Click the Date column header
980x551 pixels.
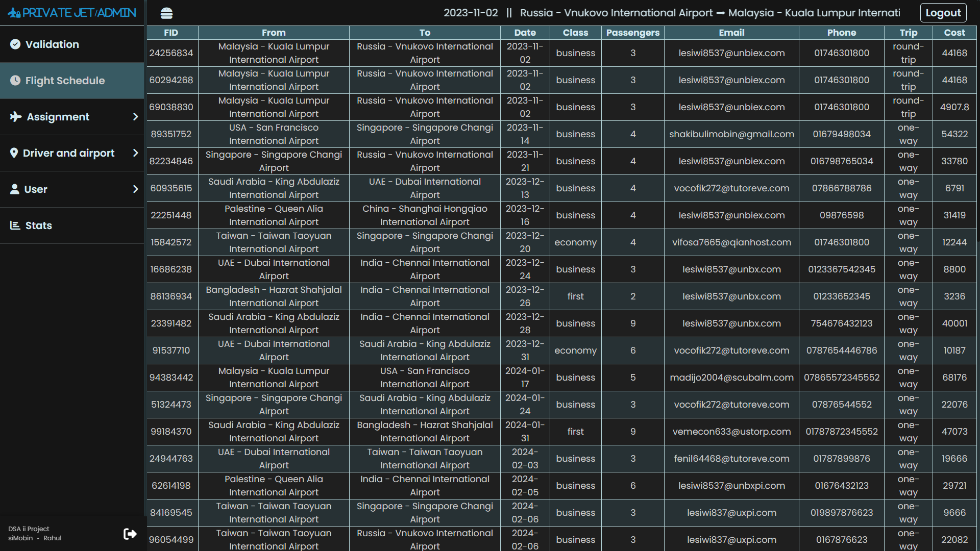(525, 33)
